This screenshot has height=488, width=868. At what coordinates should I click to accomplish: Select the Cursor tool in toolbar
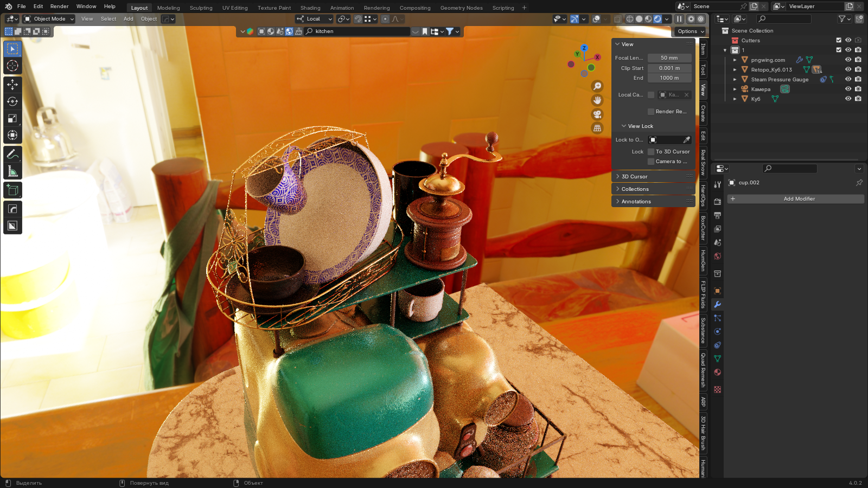click(12, 66)
